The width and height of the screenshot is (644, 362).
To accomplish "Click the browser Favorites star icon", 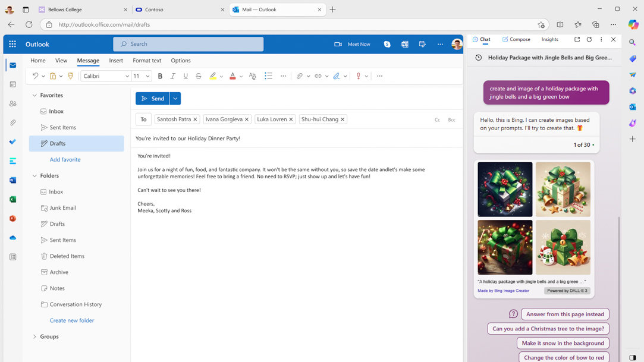I will 578,24.
